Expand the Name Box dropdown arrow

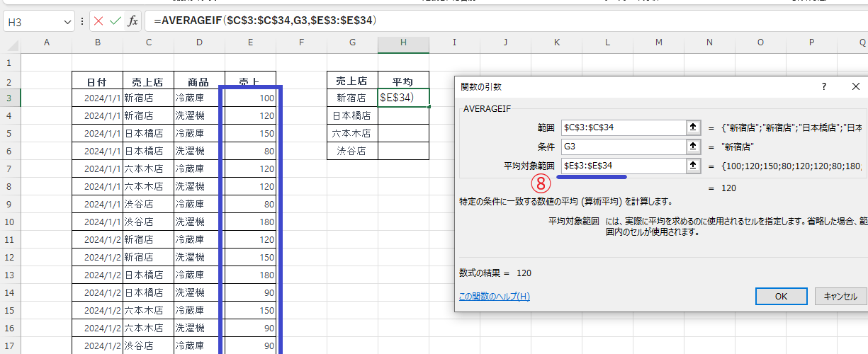pyautogui.click(x=67, y=22)
